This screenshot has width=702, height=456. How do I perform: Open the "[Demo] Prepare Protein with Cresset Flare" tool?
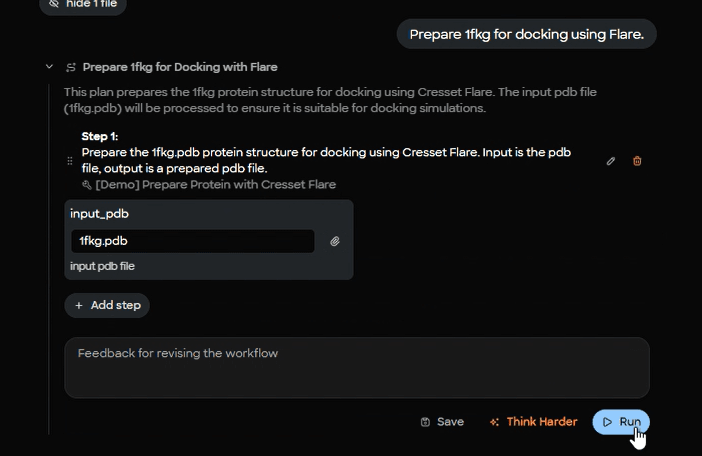point(215,185)
